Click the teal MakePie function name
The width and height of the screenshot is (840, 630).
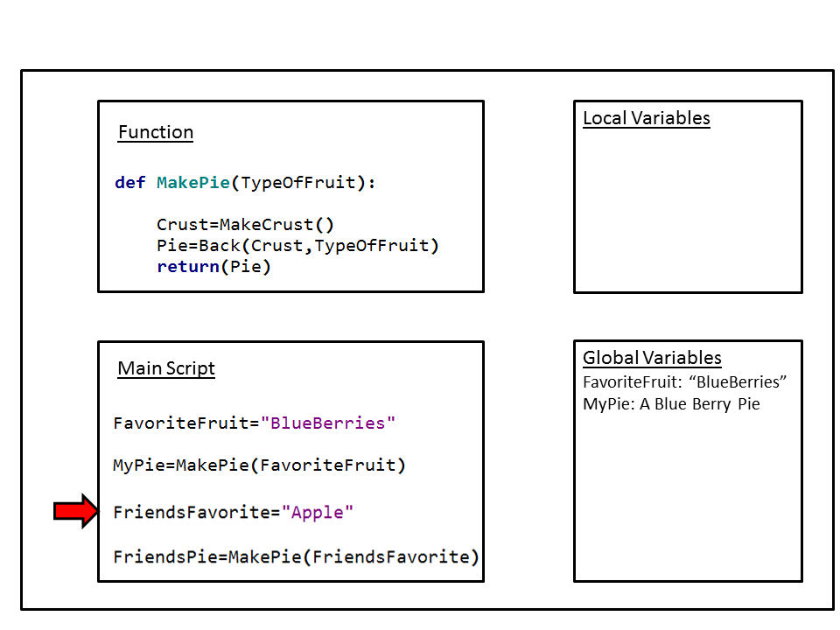tap(192, 183)
